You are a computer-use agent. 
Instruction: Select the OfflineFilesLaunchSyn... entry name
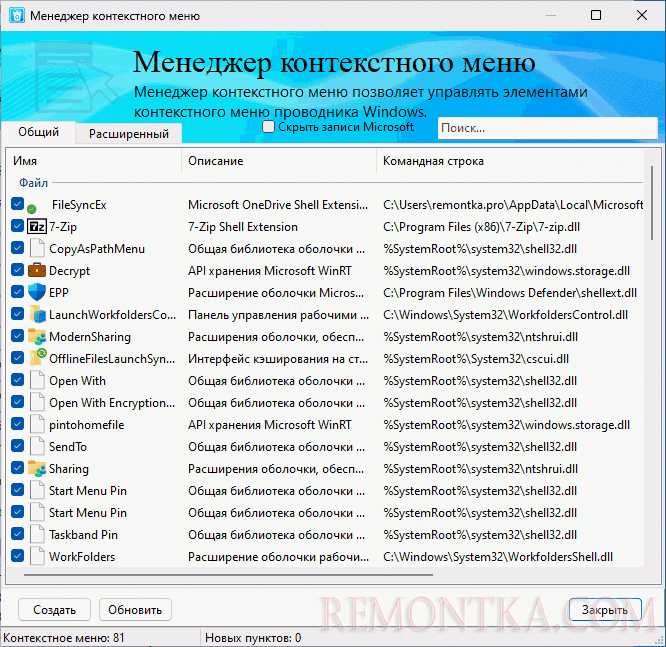pyautogui.click(x=112, y=359)
